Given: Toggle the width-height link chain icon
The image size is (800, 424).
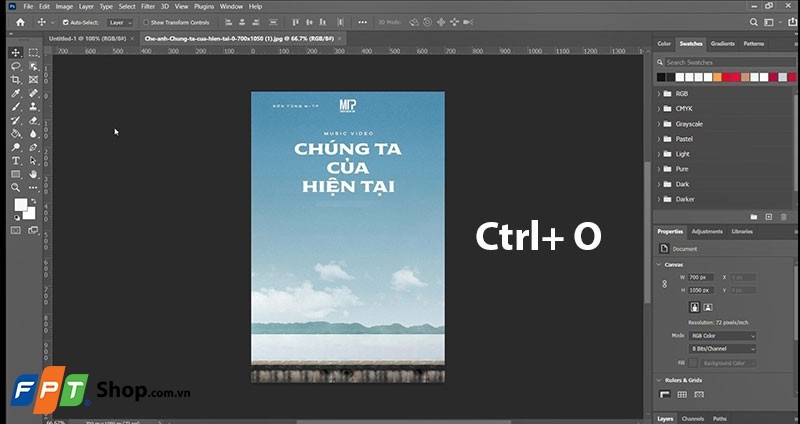Looking at the screenshot, I should point(664,284).
